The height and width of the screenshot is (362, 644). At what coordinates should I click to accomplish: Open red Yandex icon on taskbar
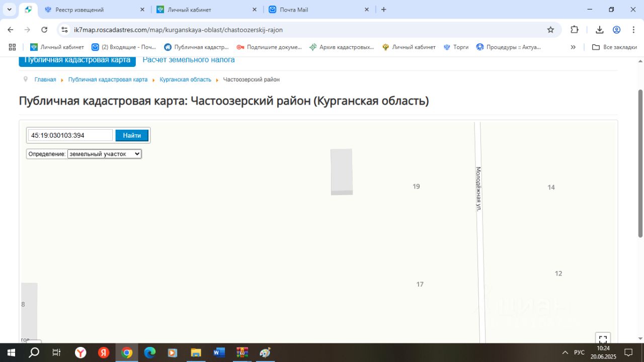point(104,352)
